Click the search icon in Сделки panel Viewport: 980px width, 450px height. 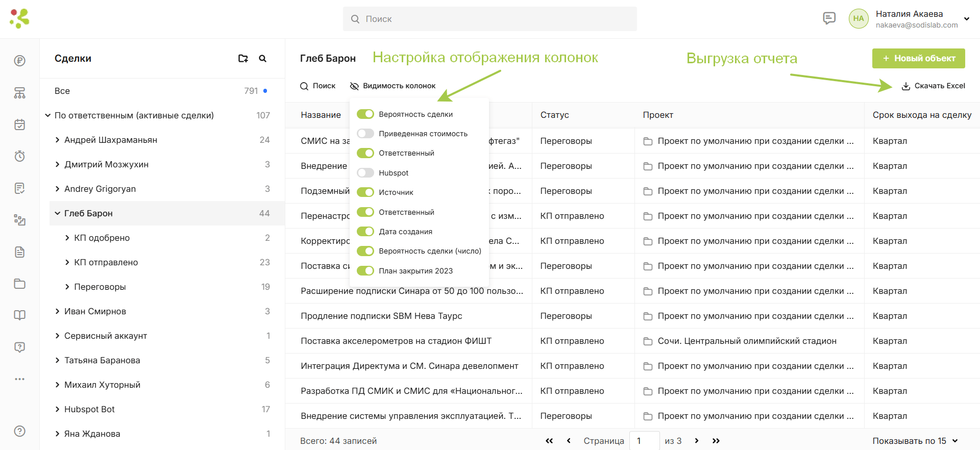(263, 59)
